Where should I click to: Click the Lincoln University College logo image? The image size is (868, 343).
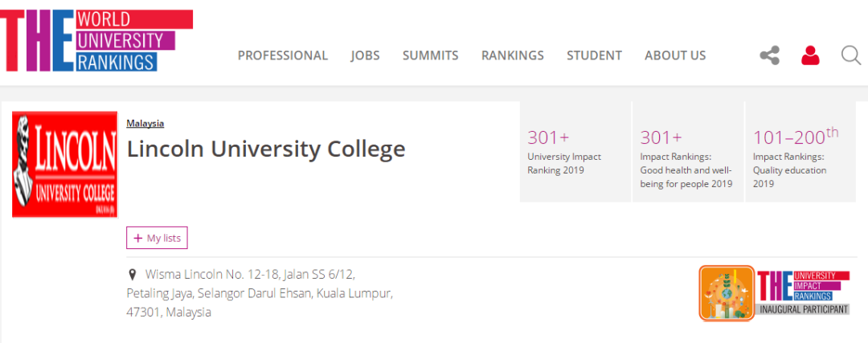click(x=65, y=165)
